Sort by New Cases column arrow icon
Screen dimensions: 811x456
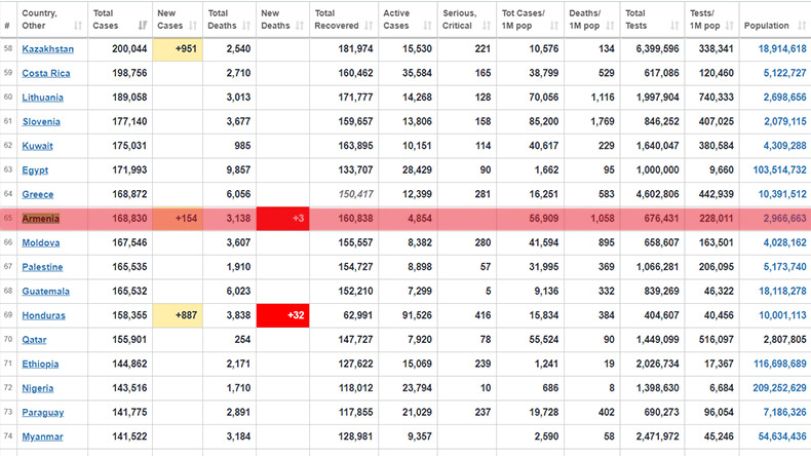pyautogui.click(x=193, y=25)
